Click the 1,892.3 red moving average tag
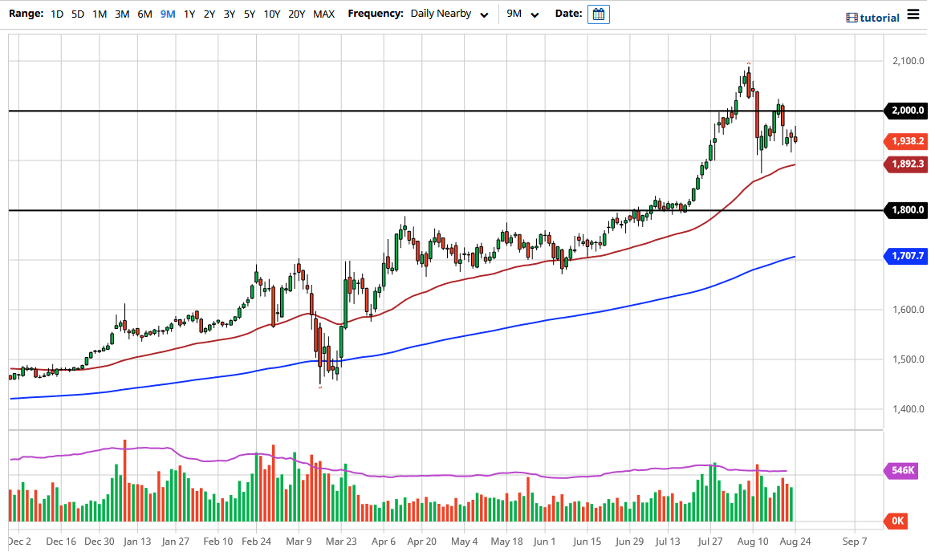Screen dimensions: 935x560 tap(907, 164)
